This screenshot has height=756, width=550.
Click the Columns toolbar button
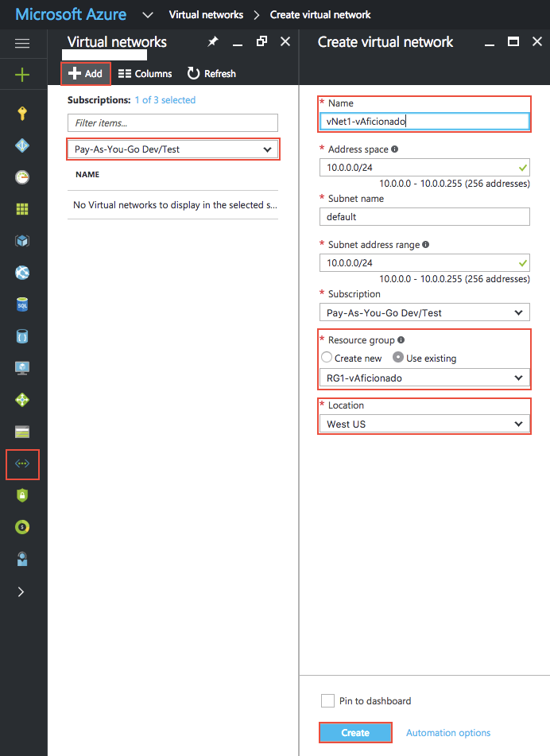pyautogui.click(x=145, y=74)
